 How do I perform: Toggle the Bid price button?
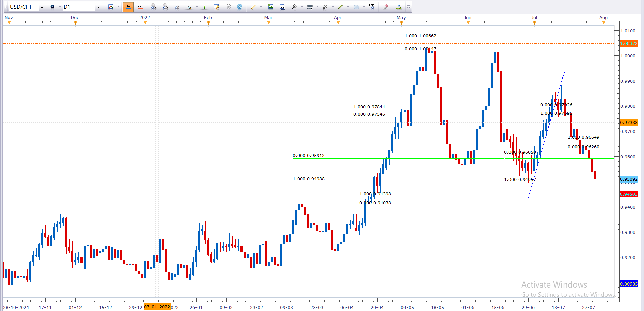128,7
